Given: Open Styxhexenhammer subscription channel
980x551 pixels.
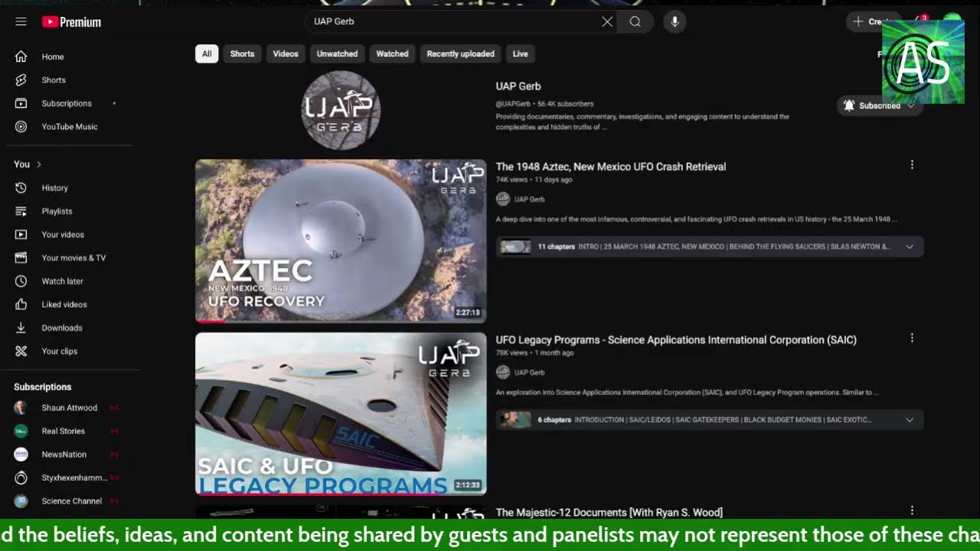Looking at the screenshot, I should 73,478.
